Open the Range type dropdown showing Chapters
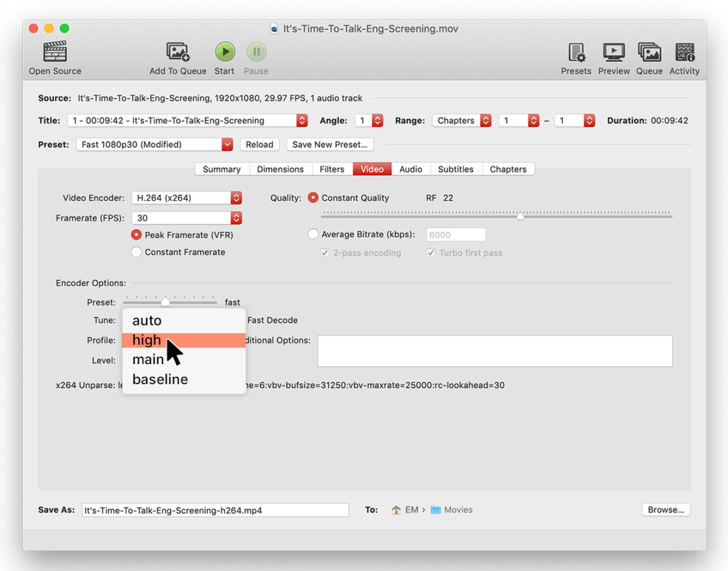Image resolution: width=728 pixels, height=571 pixels. click(x=461, y=120)
